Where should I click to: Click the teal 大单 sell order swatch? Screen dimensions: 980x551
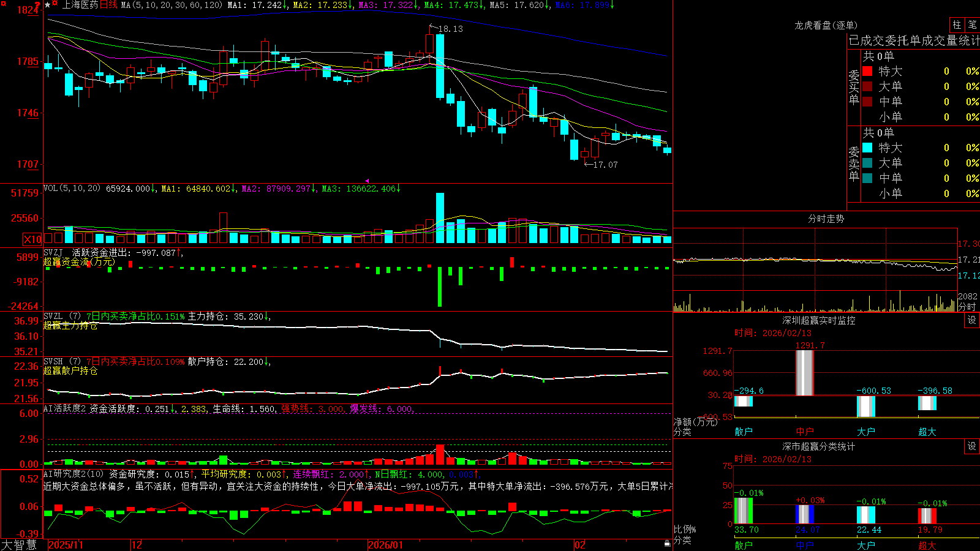coord(867,163)
